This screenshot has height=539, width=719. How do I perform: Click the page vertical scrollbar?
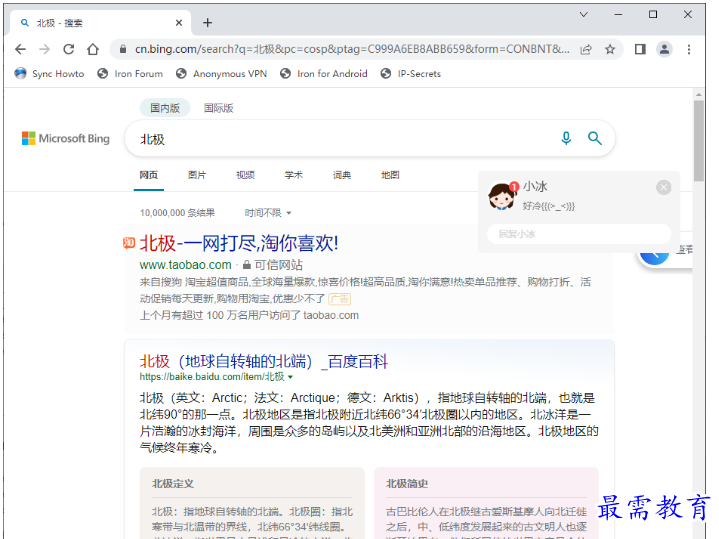pos(698,141)
